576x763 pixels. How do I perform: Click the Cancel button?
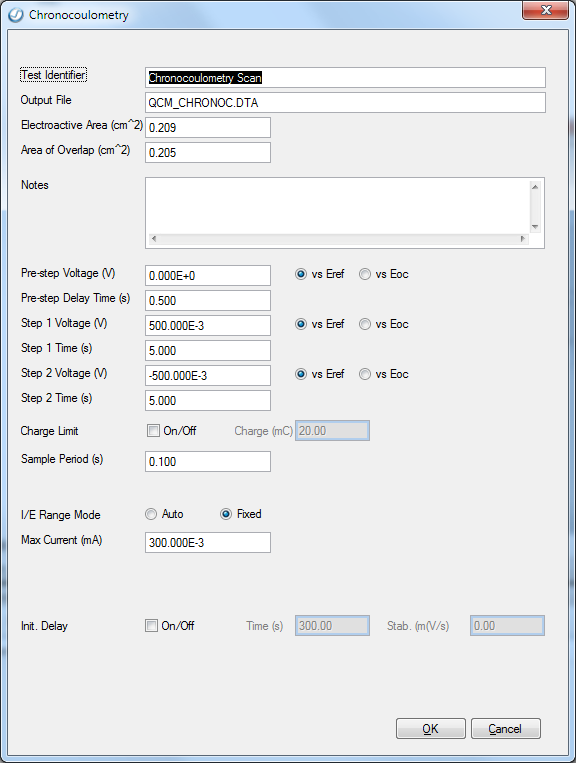(x=505, y=728)
